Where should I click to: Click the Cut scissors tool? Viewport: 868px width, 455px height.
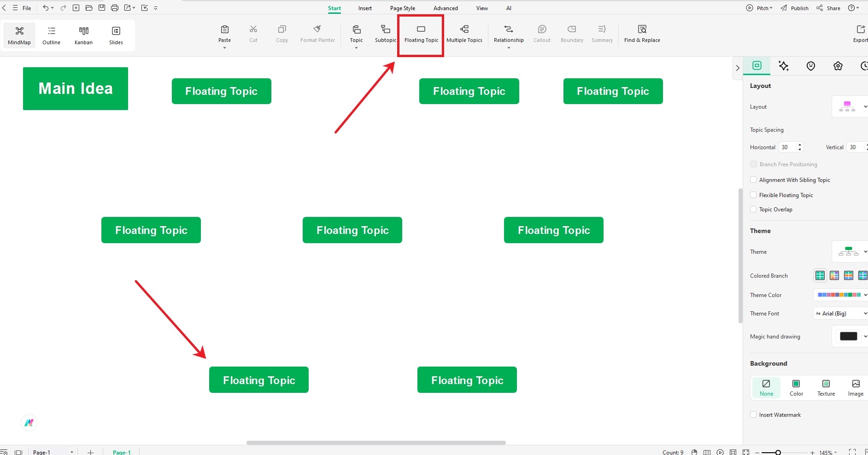pos(253,34)
